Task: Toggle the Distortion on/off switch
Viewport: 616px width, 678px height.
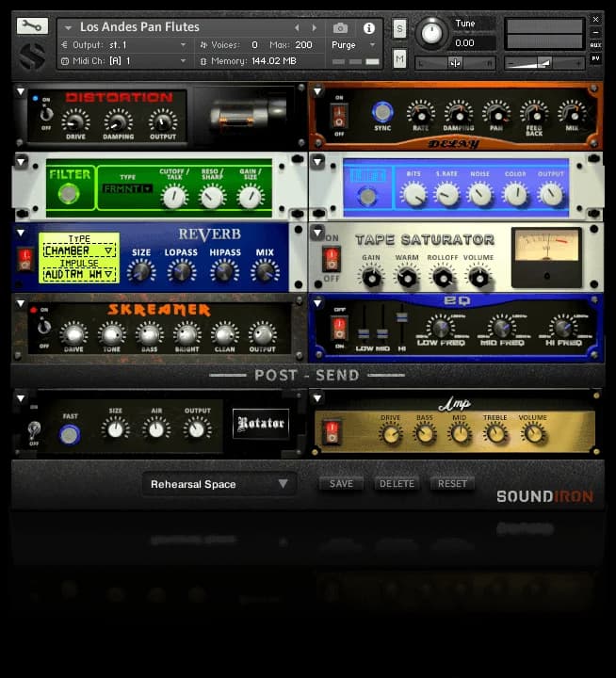Action: click(45, 114)
